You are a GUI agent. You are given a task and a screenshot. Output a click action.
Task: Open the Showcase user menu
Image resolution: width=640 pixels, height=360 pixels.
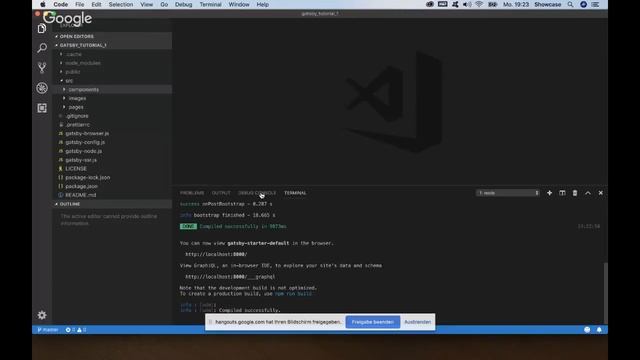tap(547, 4)
